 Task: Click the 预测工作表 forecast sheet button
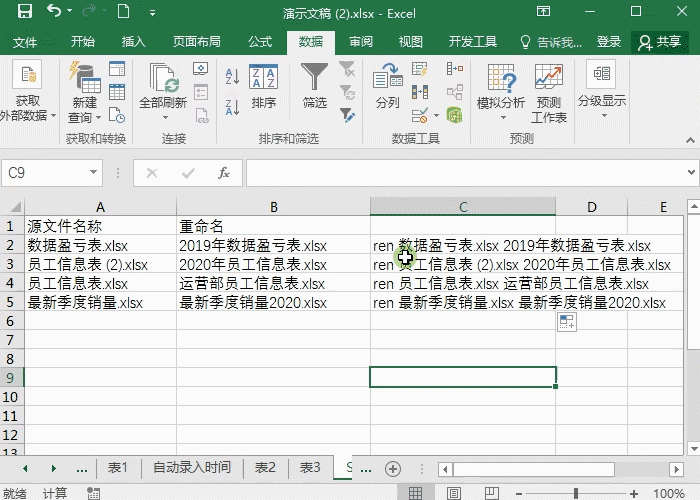[x=549, y=93]
